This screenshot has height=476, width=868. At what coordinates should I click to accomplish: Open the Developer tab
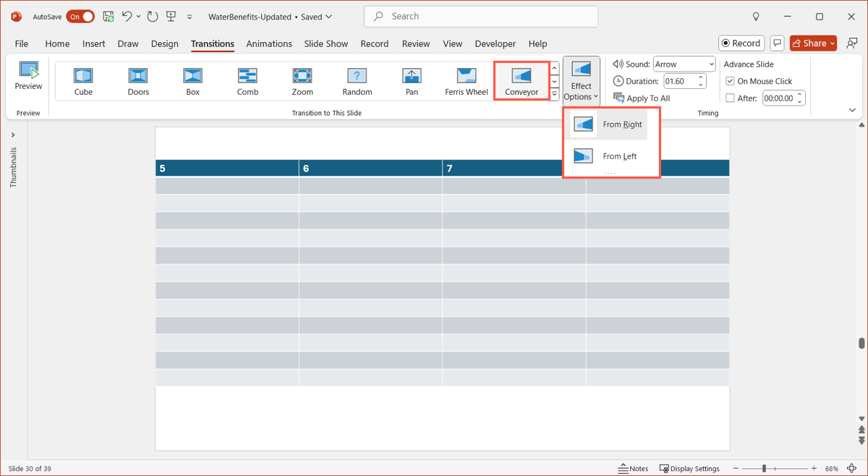click(x=495, y=43)
